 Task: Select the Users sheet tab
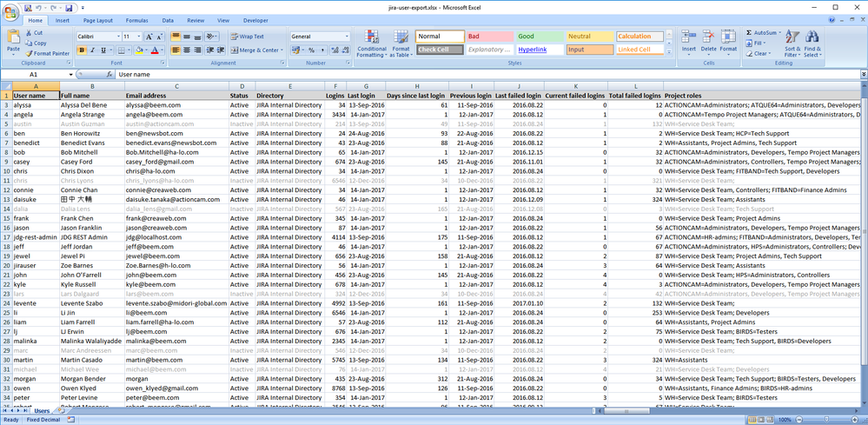point(42,411)
